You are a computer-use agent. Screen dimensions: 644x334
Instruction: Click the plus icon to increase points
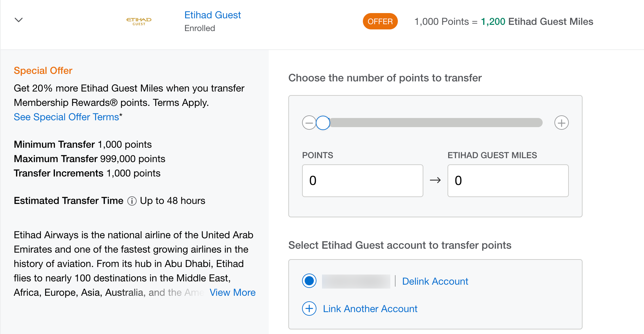[562, 123]
